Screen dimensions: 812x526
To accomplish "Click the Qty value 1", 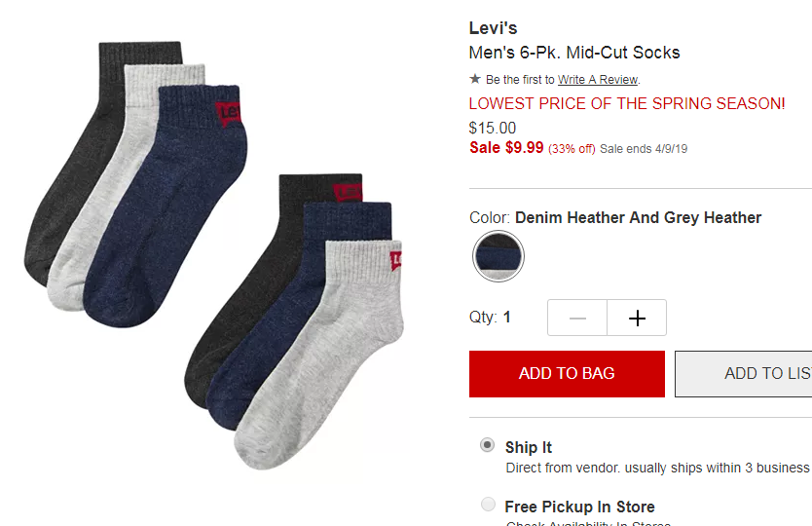I will (x=507, y=318).
